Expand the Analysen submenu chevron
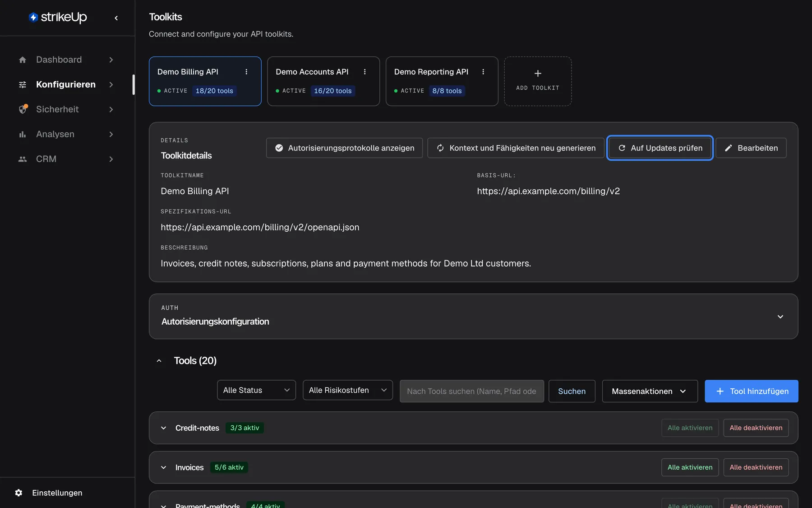Image resolution: width=812 pixels, height=508 pixels. pyautogui.click(x=111, y=134)
